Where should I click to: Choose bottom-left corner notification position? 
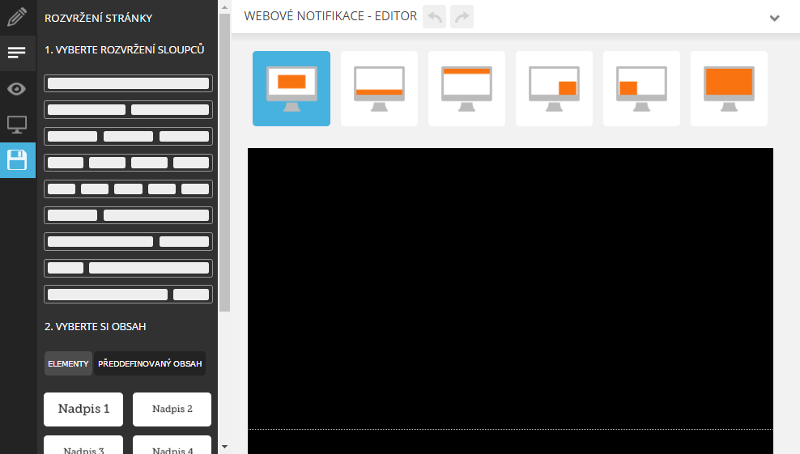click(x=641, y=88)
